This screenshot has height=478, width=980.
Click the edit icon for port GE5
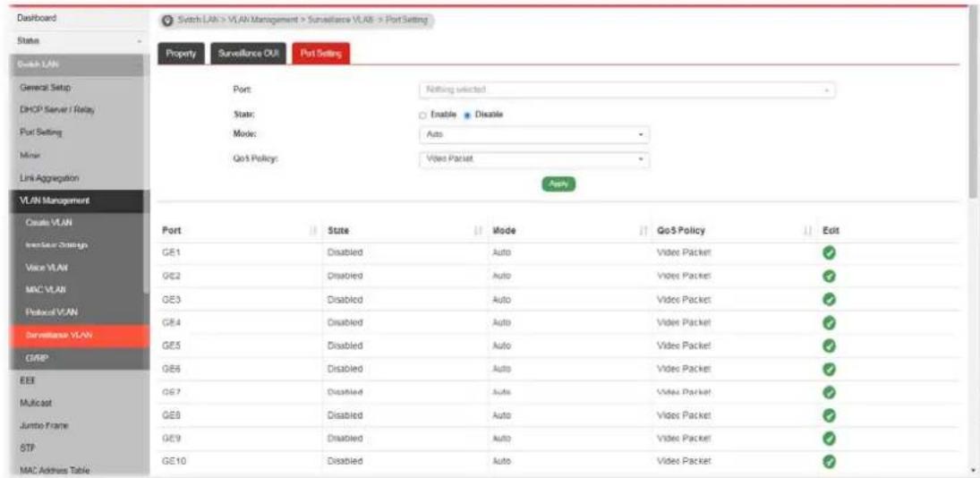click(830, 346)
